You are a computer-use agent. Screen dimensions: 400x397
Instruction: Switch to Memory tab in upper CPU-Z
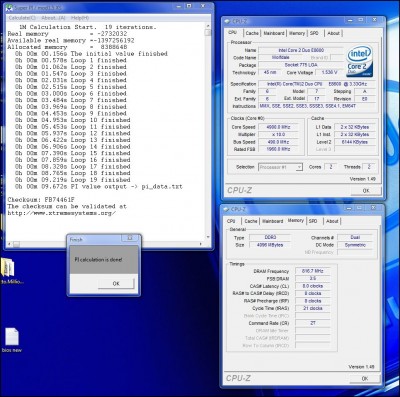(297, 33)
